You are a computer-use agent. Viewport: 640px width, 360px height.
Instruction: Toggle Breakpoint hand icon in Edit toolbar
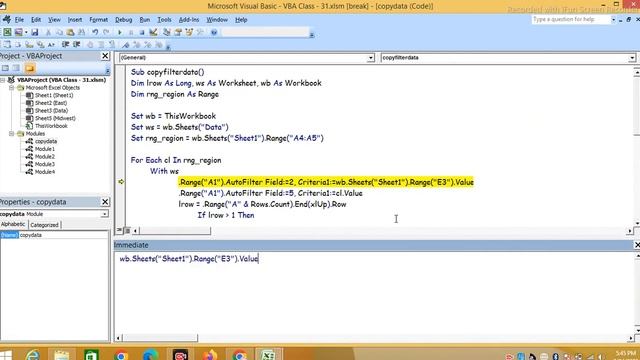[90, 44]
